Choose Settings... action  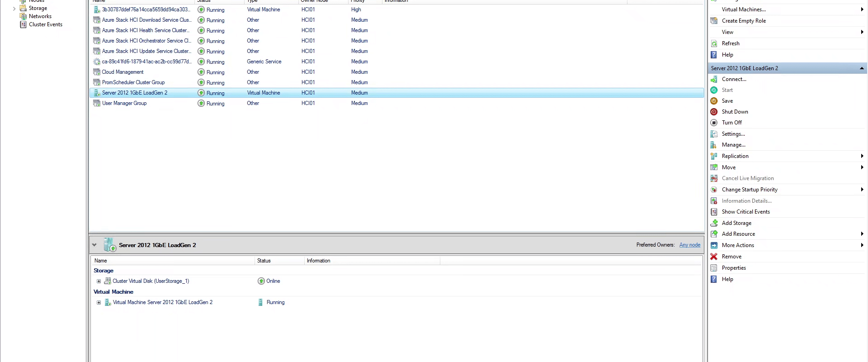733,134
